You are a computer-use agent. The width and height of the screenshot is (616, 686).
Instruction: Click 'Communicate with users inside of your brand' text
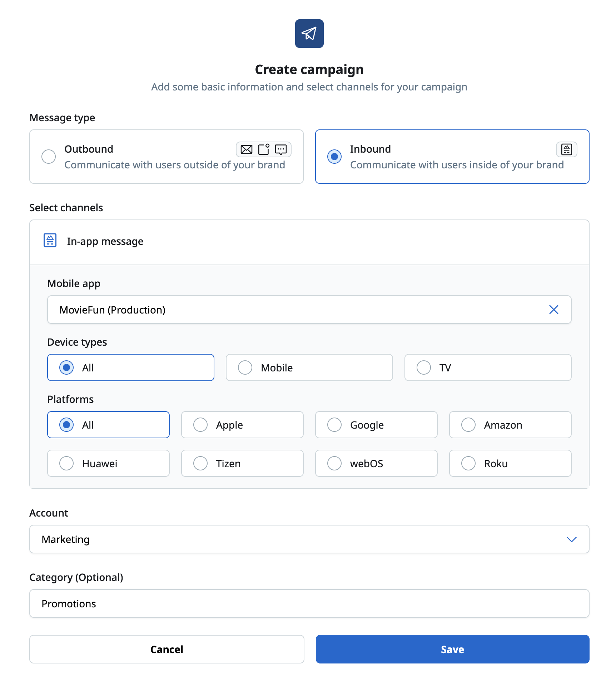point(457,165)
